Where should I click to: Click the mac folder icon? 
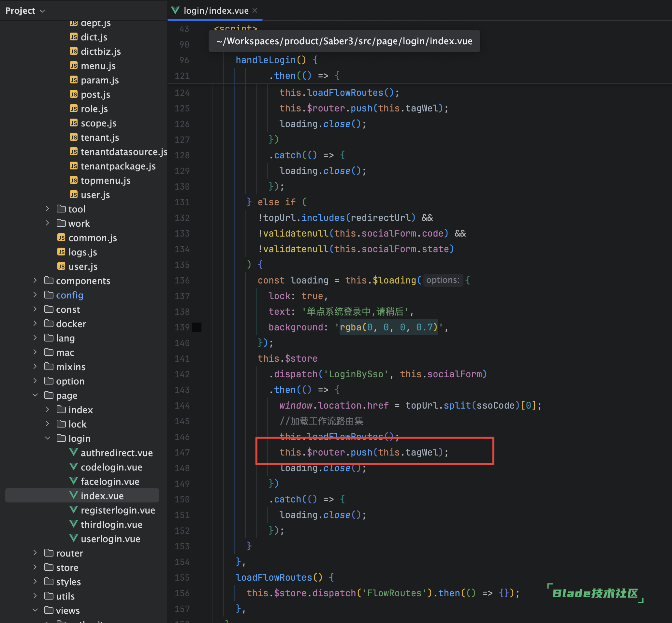[x=49, y=352]
